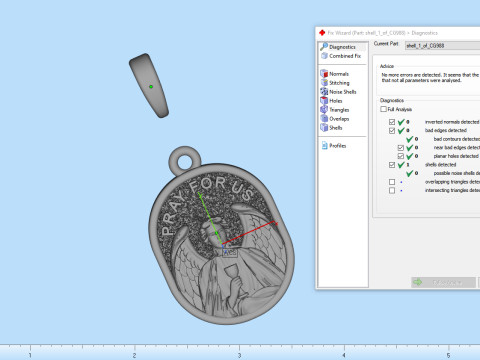Toggle planar holes detected checkbox
Viewport: 480px width, 360px height.
click(401, 156)
